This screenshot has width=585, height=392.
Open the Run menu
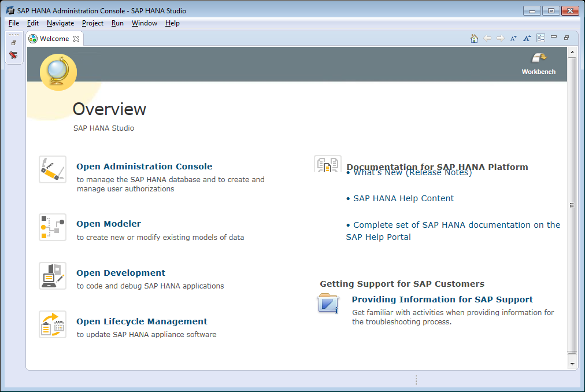pyautogui.click(x=117, y=23)
